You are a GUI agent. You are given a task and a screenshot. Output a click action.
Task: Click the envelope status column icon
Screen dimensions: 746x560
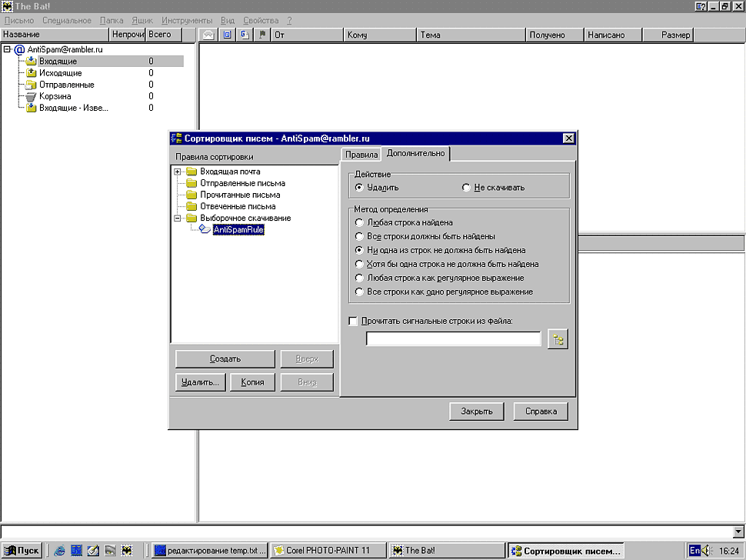[x=208, y=35]
